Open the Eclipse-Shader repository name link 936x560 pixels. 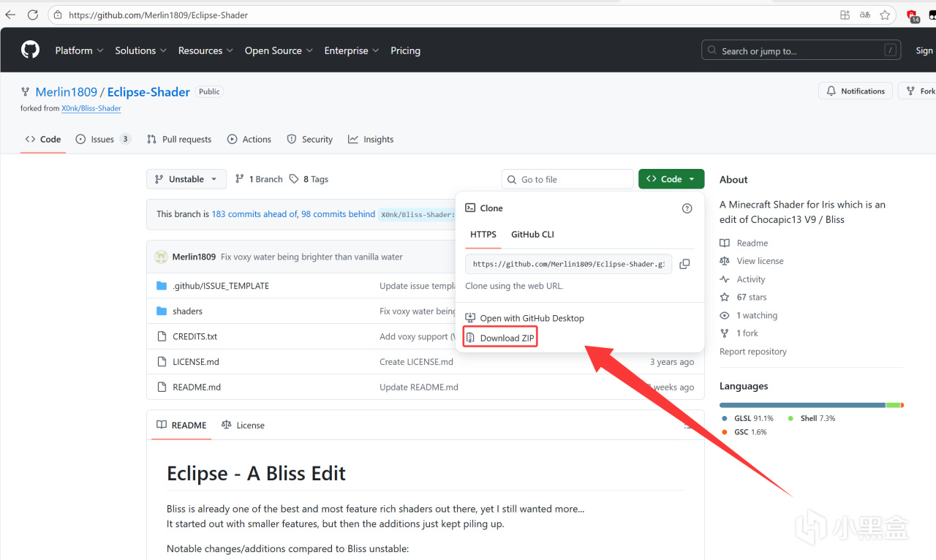[x=148, y=91]
